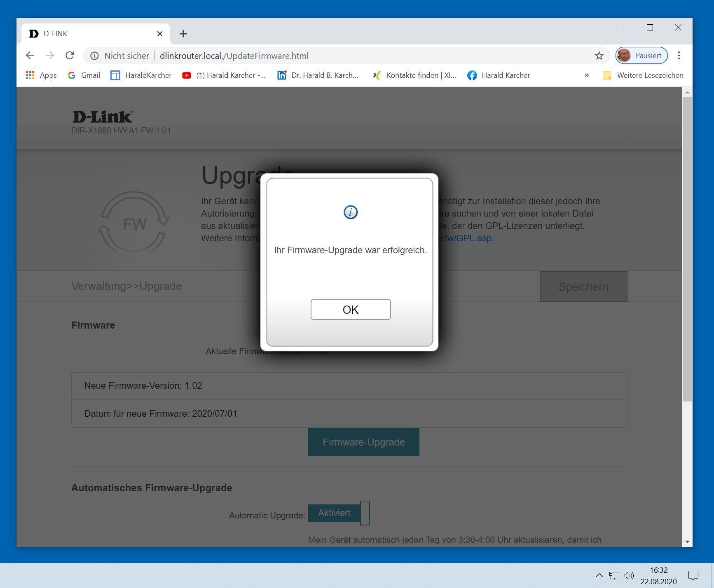Click the site info icon by Nicht sicher
The image size is (714, 588).
tap(94, 56)
